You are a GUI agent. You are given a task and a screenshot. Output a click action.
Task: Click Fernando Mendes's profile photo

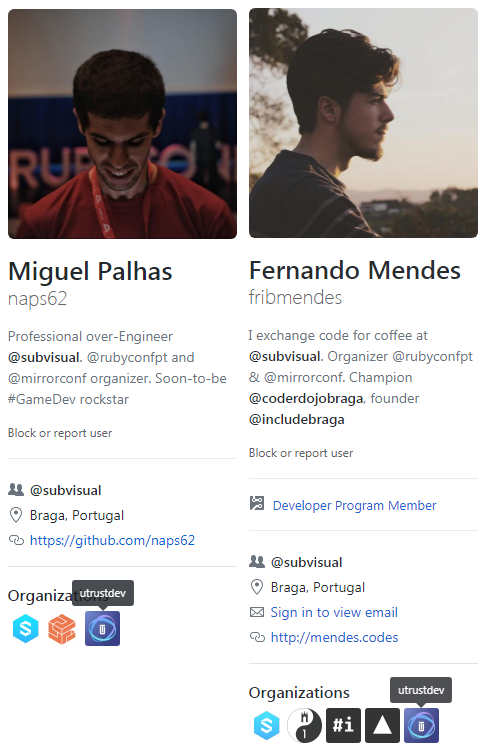364,123
